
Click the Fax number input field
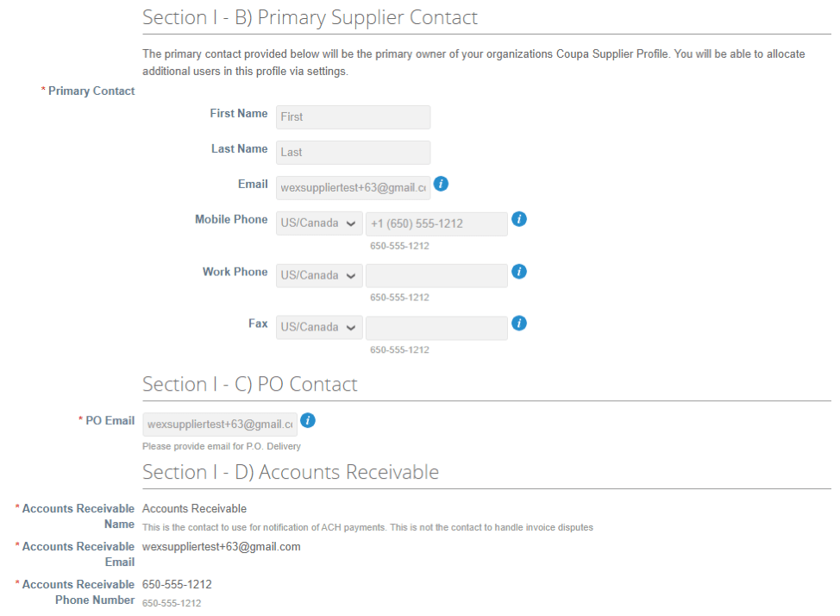coord(436,328)
